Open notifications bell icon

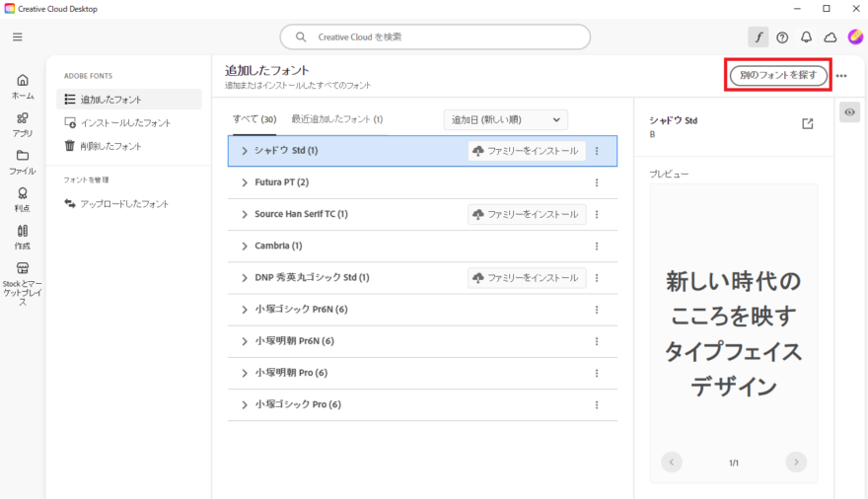tap(807, 37)
